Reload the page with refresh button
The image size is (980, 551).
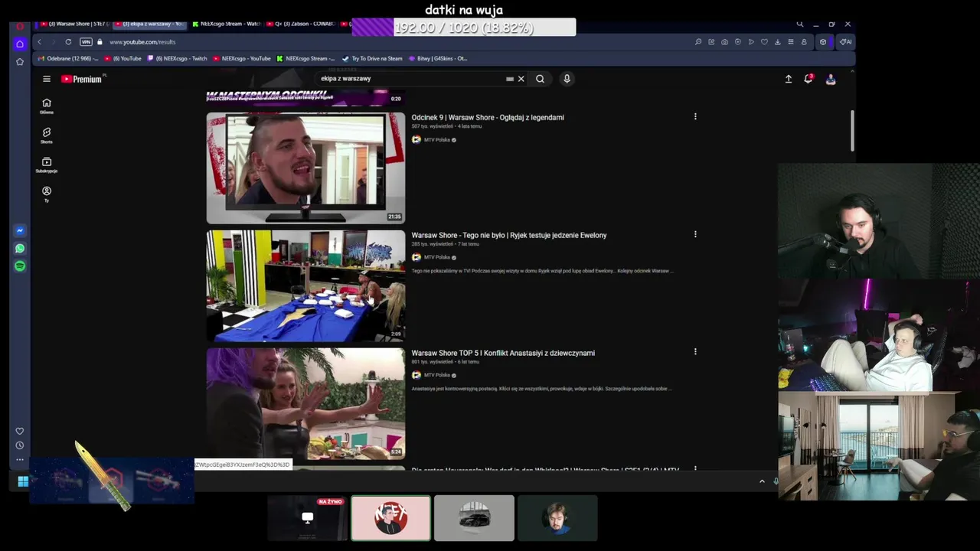click(68, 42)
